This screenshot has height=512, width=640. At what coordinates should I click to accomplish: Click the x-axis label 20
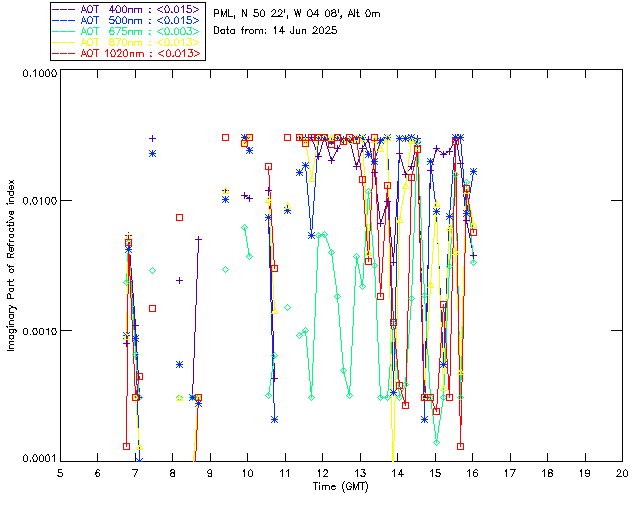tap(622, 473)
